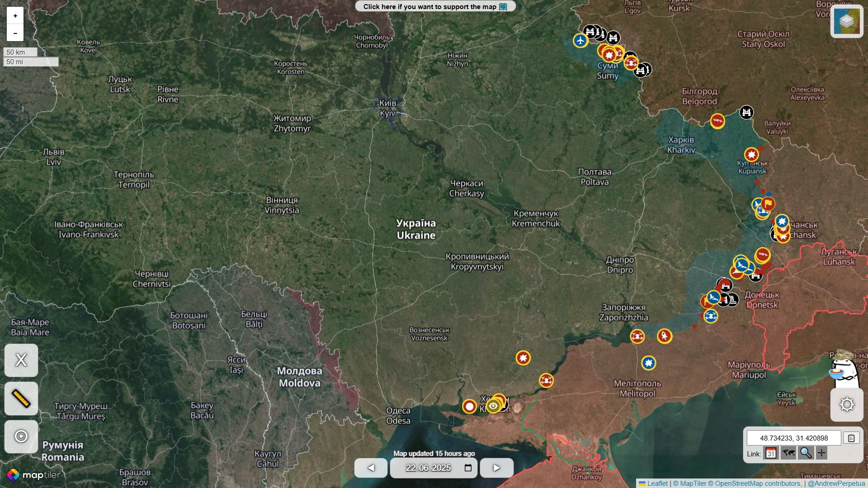Image resolution: width=868 pixels, height=488 pixels.
Task: Go to the previous day arrow
Action: pyautogui.click(x=371, y=468)
